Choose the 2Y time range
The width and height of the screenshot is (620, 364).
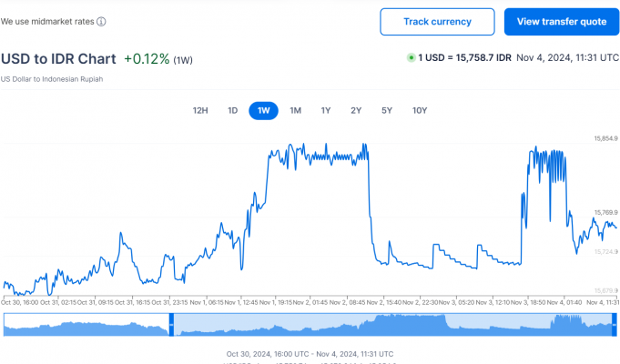pos(356,111)
